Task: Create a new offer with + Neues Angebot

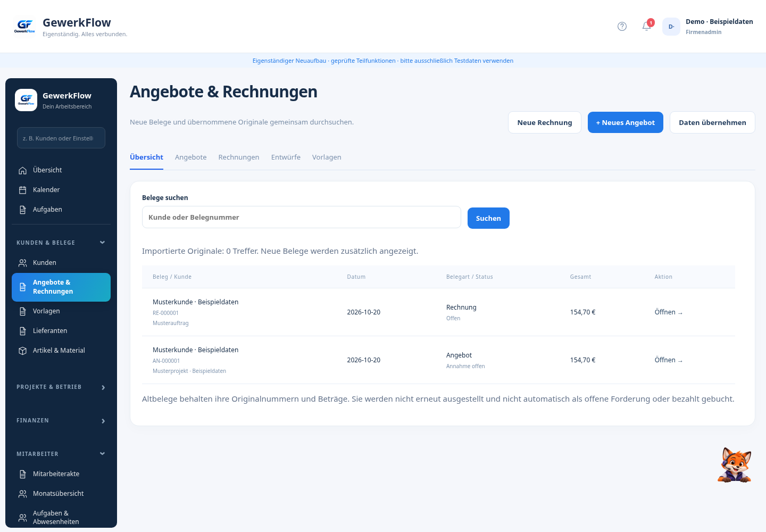Action: coord(626,122)
